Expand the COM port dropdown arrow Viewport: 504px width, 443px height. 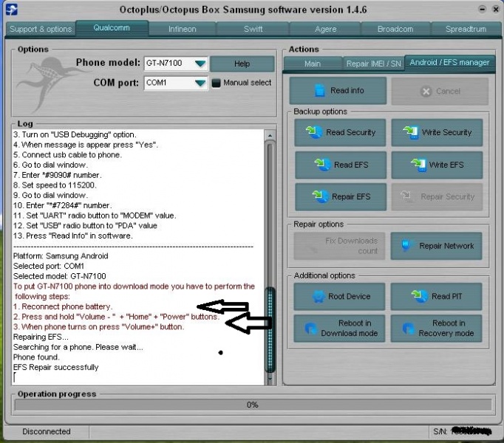(200, 83)
